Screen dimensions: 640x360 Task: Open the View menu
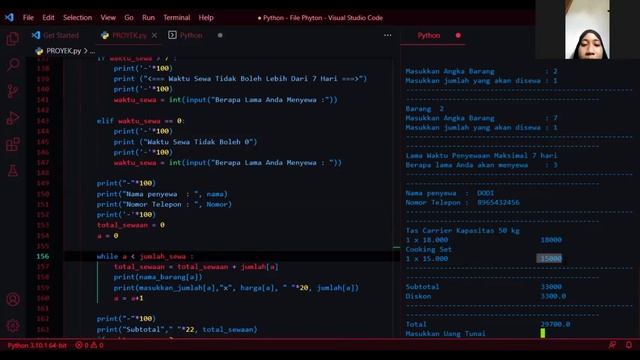tap(108, 18)
